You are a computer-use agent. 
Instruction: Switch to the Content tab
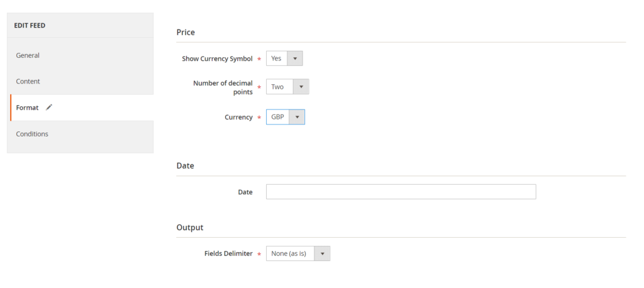pos(28,81)
